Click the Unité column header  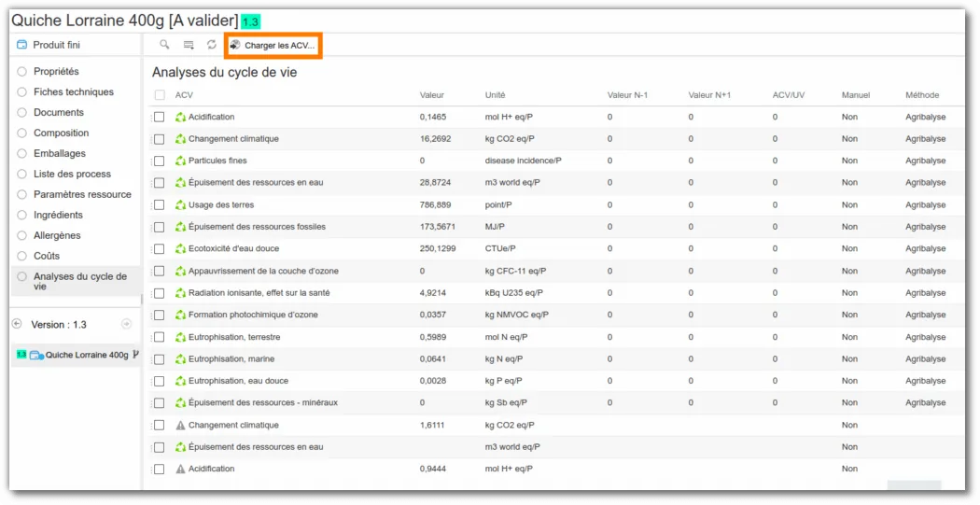pos(495,95)
